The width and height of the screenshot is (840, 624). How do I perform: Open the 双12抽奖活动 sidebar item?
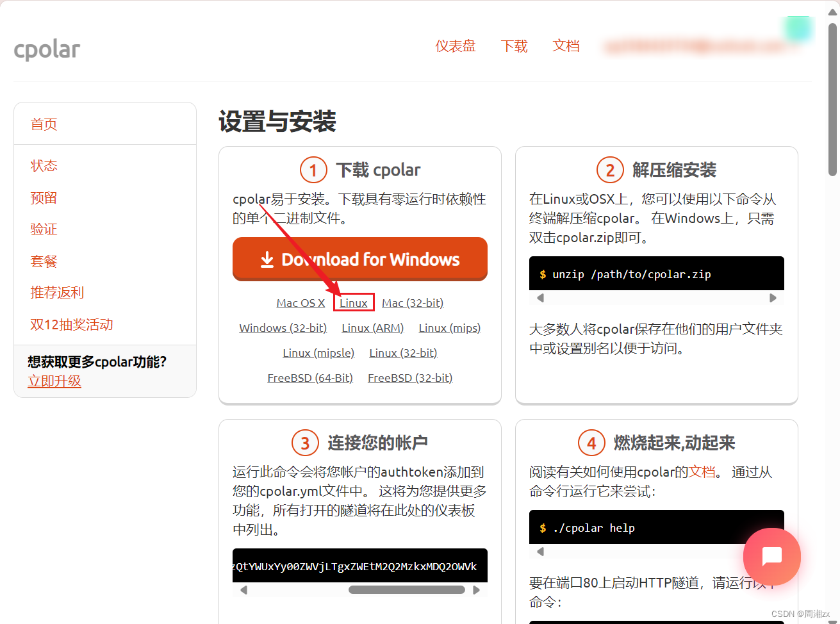71,324
